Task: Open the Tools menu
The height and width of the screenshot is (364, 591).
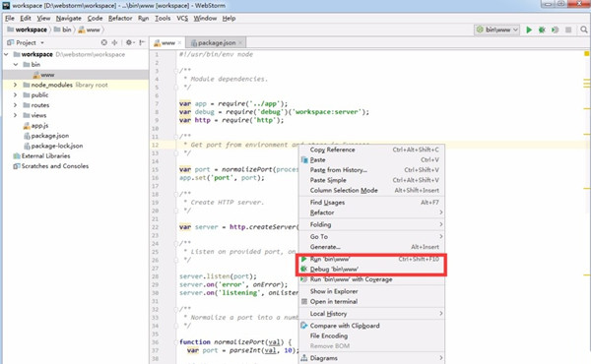Action: click(x=163, y=18)
